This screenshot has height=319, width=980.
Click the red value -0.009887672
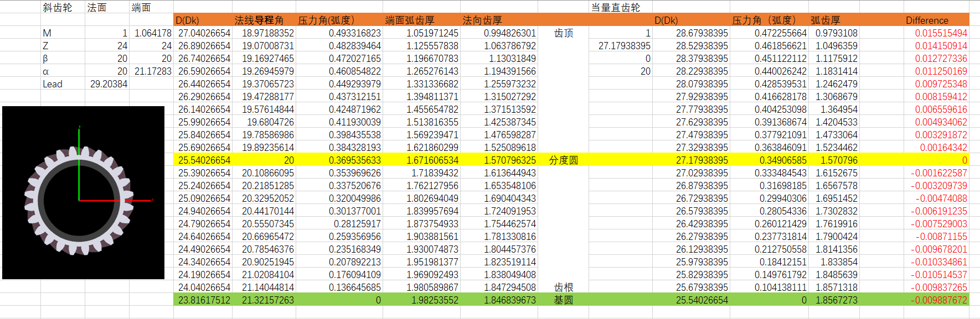(x=939, y=300)
